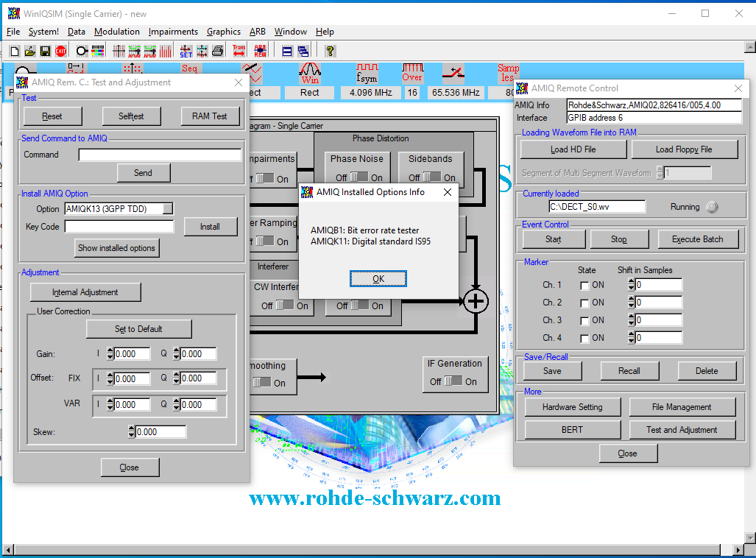Screen dimensions: 756x558
Task: Click OK in Installed Options Info dialog
Action: 378,279
